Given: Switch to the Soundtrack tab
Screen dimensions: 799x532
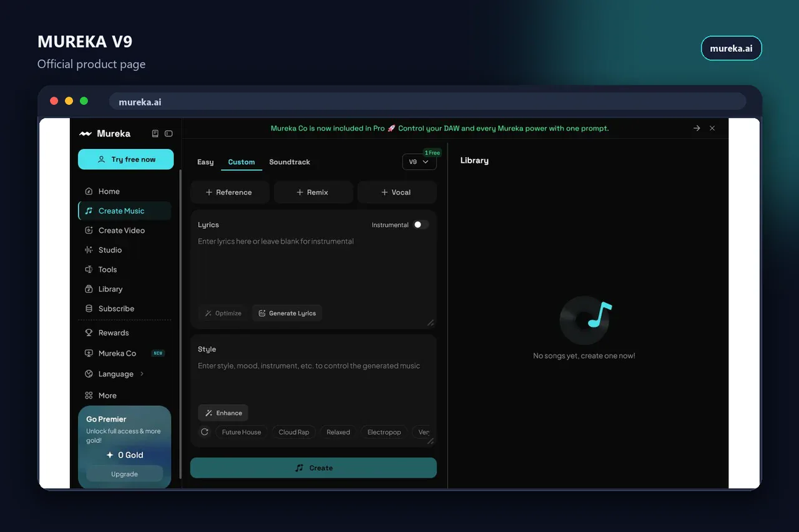Looking at the screenshot, I should coord(290,162).
